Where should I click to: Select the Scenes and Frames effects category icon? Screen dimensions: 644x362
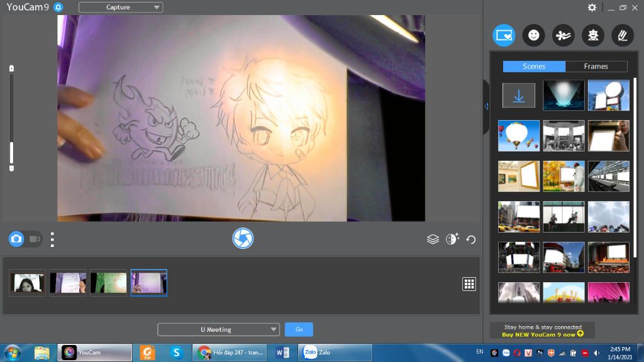point(504,35)
